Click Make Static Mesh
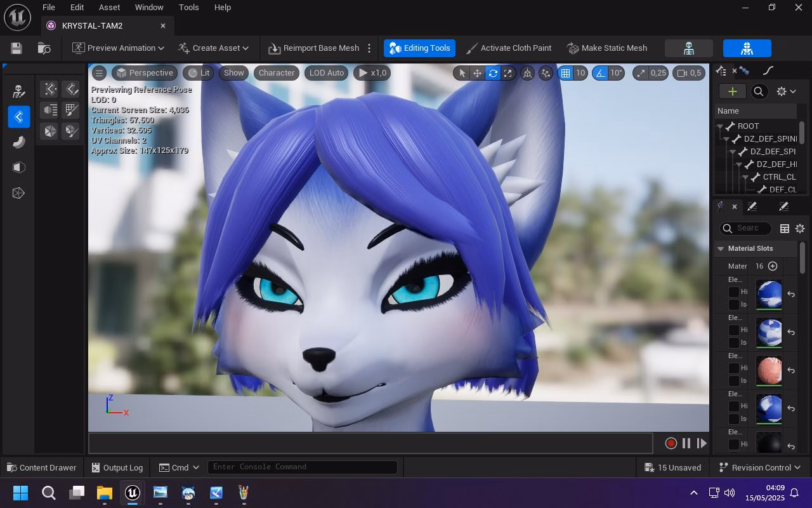Screen dimensions: 812x508 click(607, 48)
